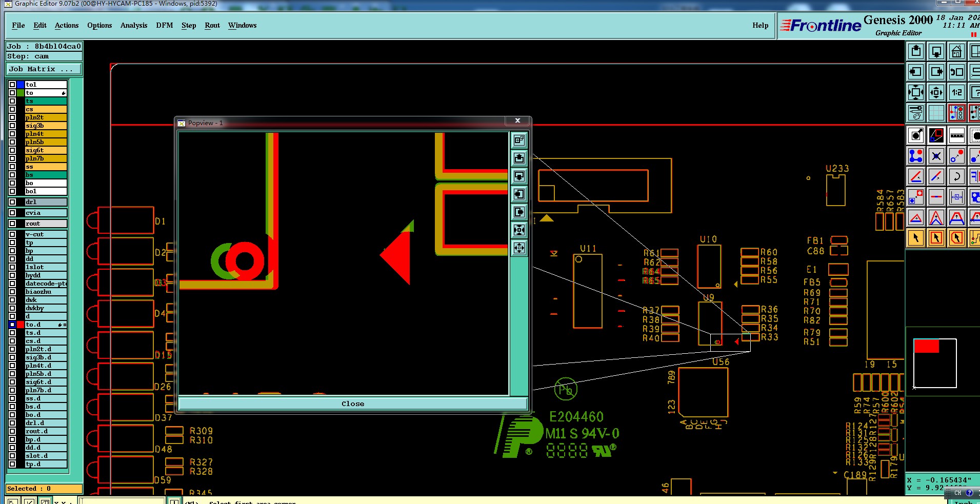Select the connected blue-red dots tool
Screen dimensions: 980x504
click(916, 156)
